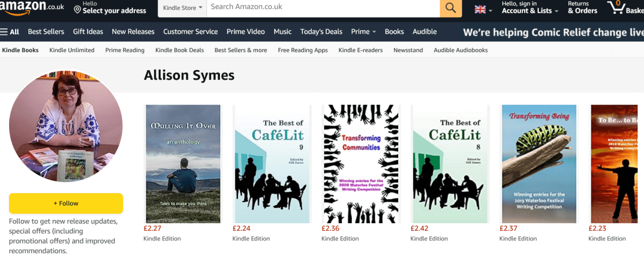Open Audible Audiobooks subnav link

(x=460, y=50)
